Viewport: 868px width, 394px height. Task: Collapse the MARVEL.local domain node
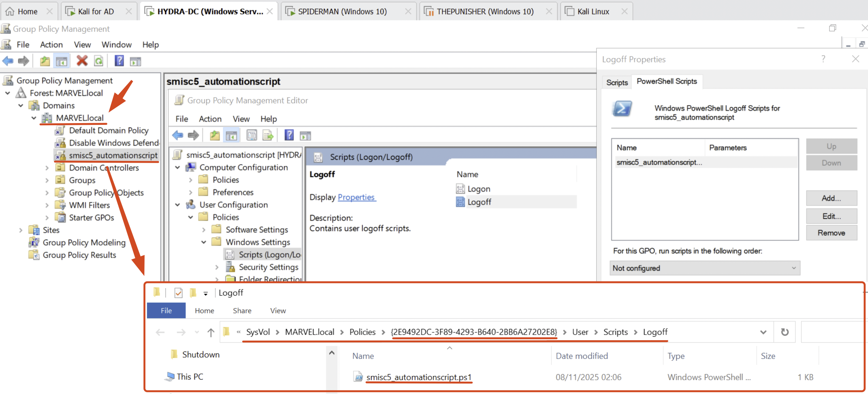click(34, 118)
